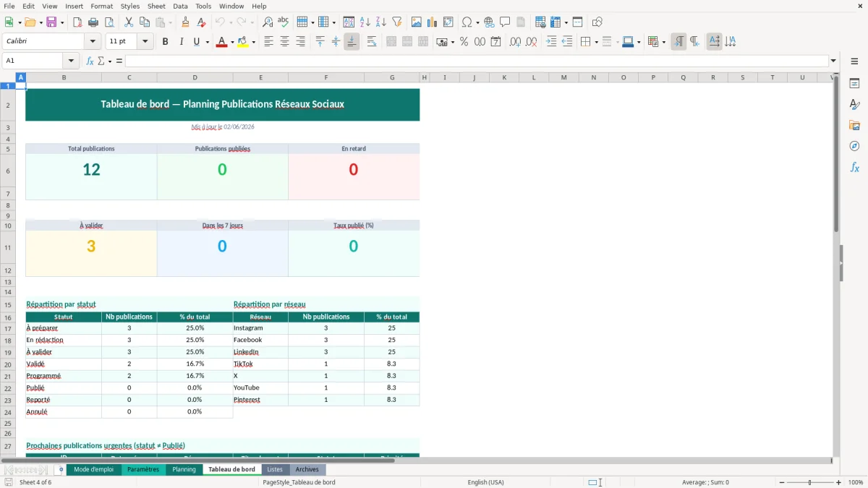Insert an image from toolbar
The height and width of the screenshot is (488, 868).
coord(417,22)
